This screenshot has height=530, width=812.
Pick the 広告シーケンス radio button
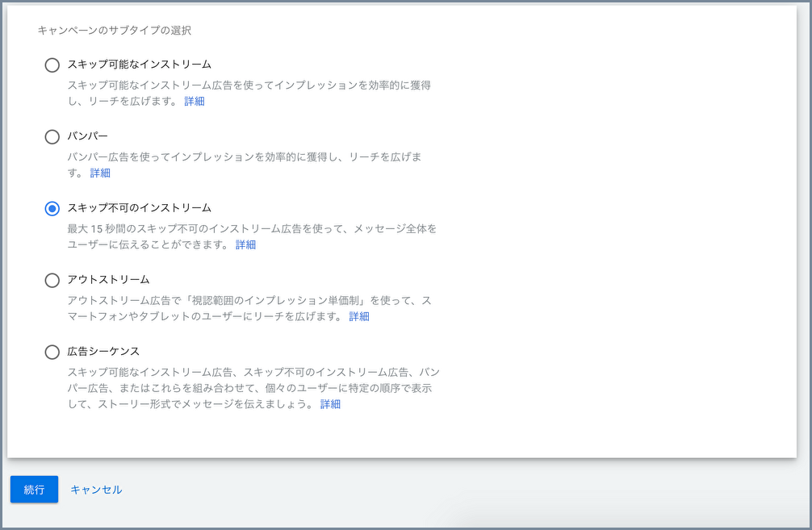pyautogui.click(x=52, y=352)
